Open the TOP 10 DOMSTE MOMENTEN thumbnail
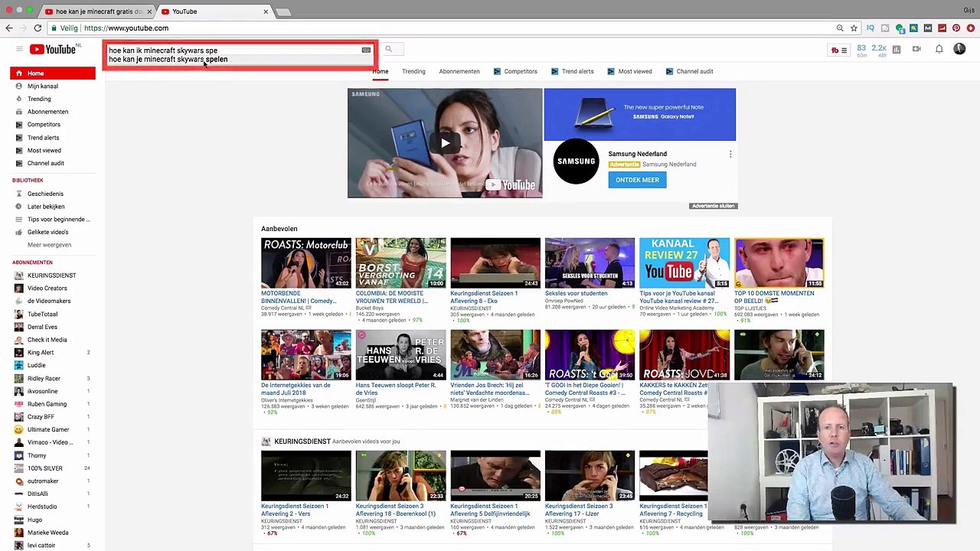This screenshot has height=551, width=980. coord(779,262)
